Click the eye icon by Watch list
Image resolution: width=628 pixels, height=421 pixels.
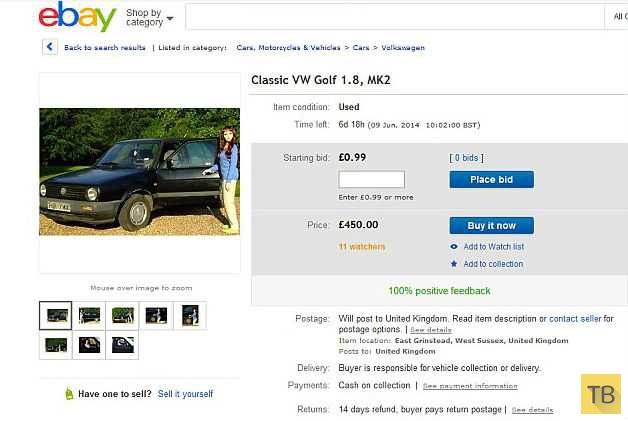(x=454, y=247)
